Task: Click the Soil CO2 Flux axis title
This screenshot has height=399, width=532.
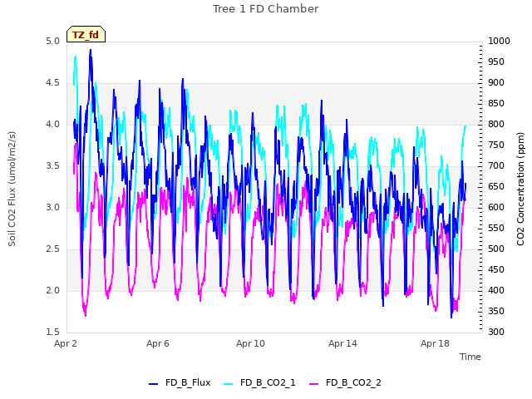Action: tap(12, 189)
